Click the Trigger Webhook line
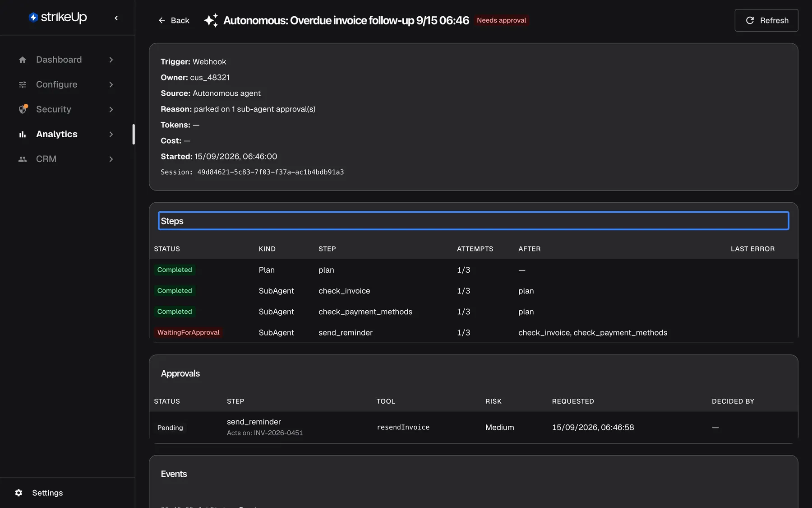Screen dimensions: 812x508 [193, 61]
